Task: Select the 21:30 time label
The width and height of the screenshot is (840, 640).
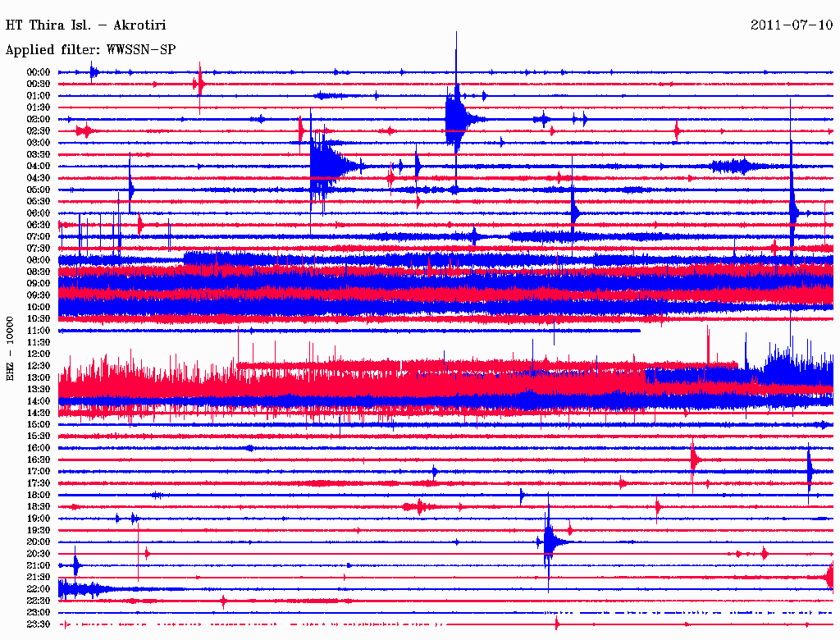Action: point(39,578)
